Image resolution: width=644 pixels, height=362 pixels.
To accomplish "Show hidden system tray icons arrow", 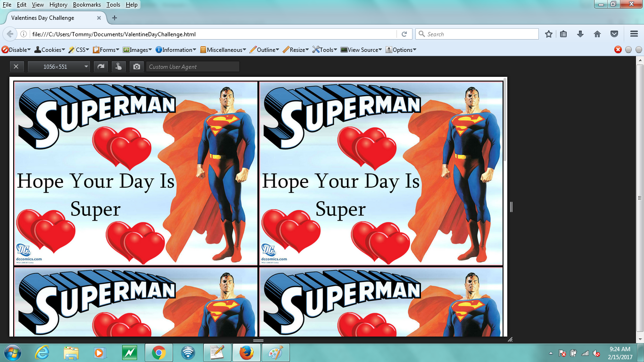I will (551, 353).
